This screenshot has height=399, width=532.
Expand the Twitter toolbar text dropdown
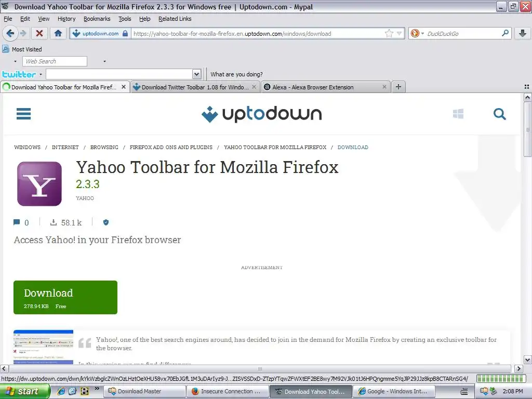196,74
